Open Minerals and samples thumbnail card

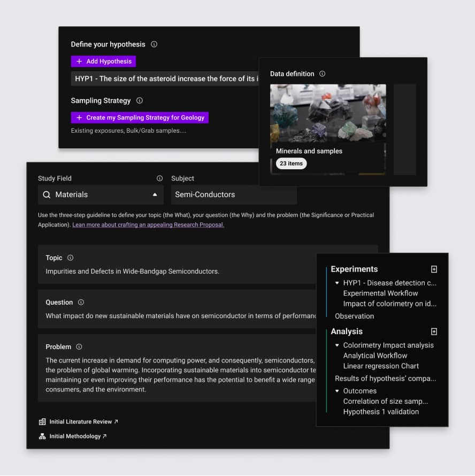[327, 129]
